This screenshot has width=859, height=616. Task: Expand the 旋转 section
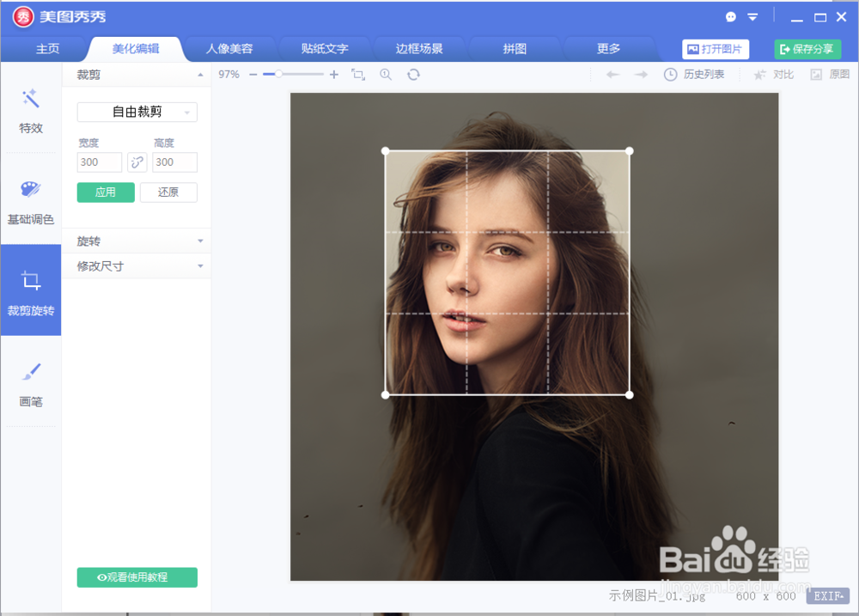click(x=137, y=241)
